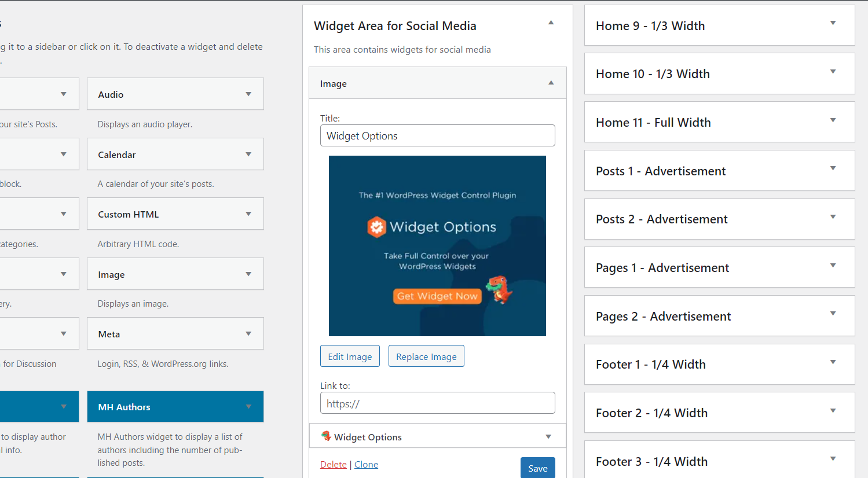868x478 pixels.
Task: Click the Arbitrary HTML code description
Action: [x=138, y=244]
